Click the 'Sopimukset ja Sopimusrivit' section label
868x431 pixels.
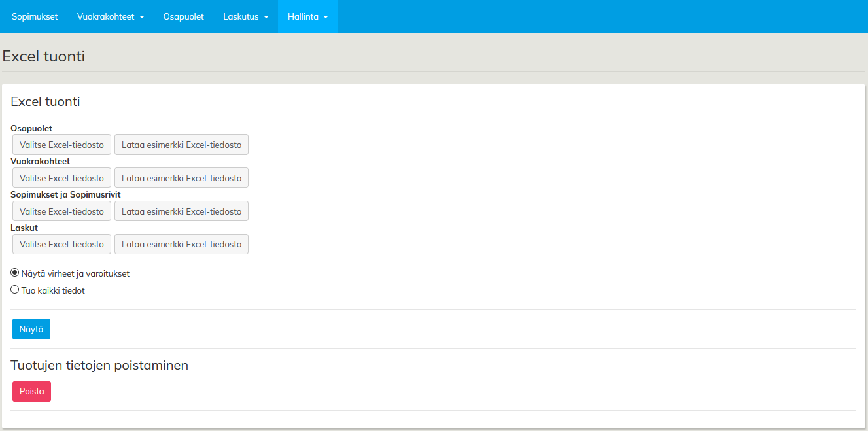(65, 194)
